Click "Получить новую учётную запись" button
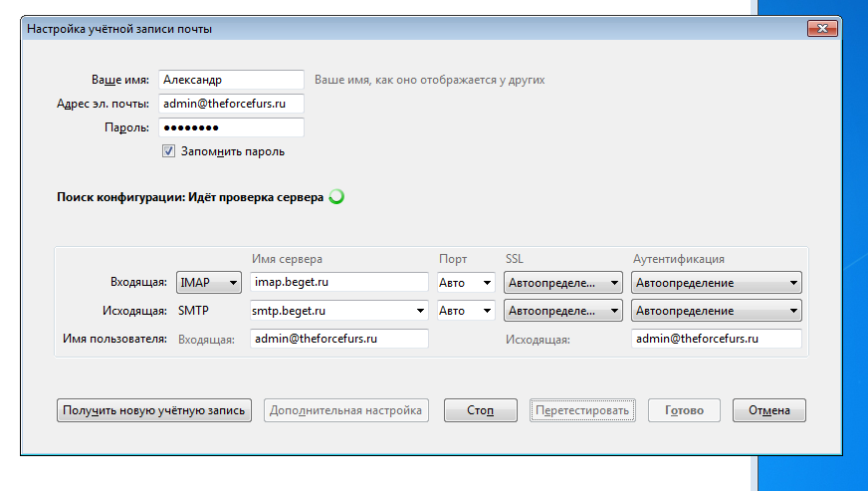 (154, 410)
